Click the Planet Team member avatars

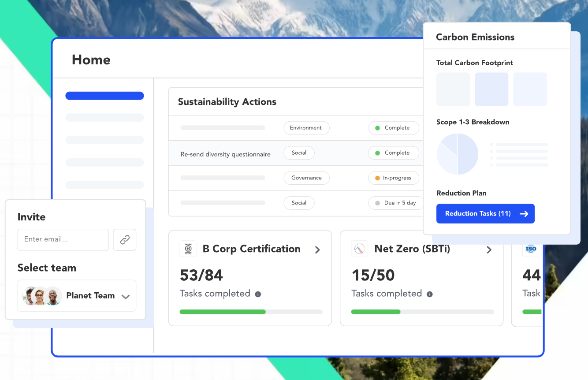(42, 296)
